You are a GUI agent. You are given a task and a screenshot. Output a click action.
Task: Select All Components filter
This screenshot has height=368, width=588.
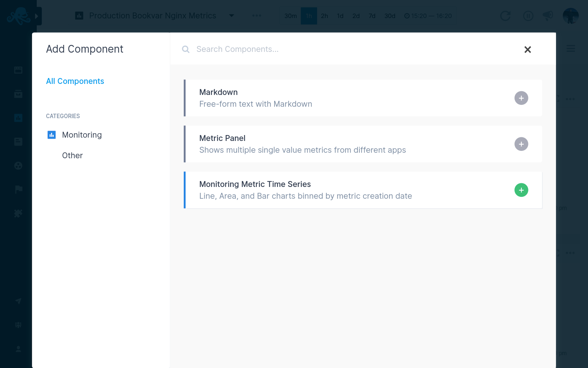click(x=75, y=81)
